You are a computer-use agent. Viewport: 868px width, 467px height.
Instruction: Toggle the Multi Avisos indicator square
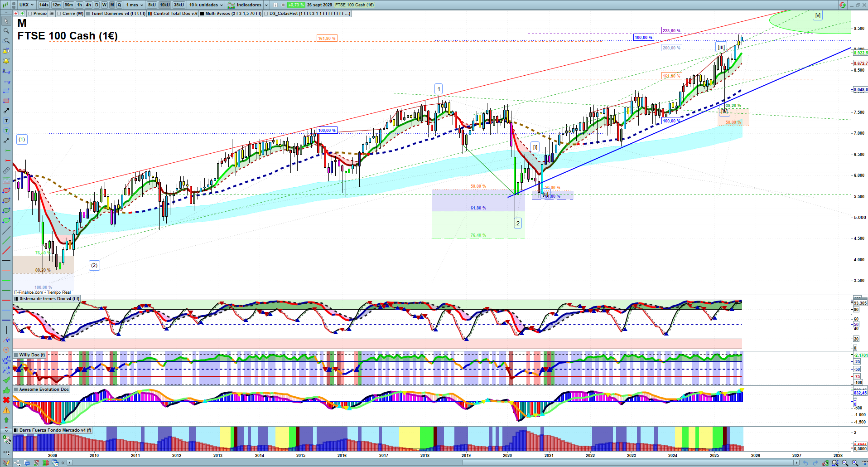coord(202,14)
